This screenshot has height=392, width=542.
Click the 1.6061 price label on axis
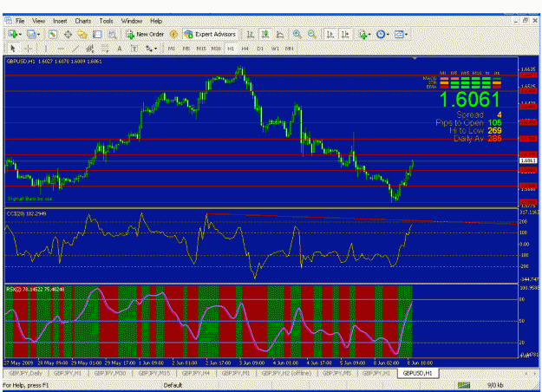529,160
